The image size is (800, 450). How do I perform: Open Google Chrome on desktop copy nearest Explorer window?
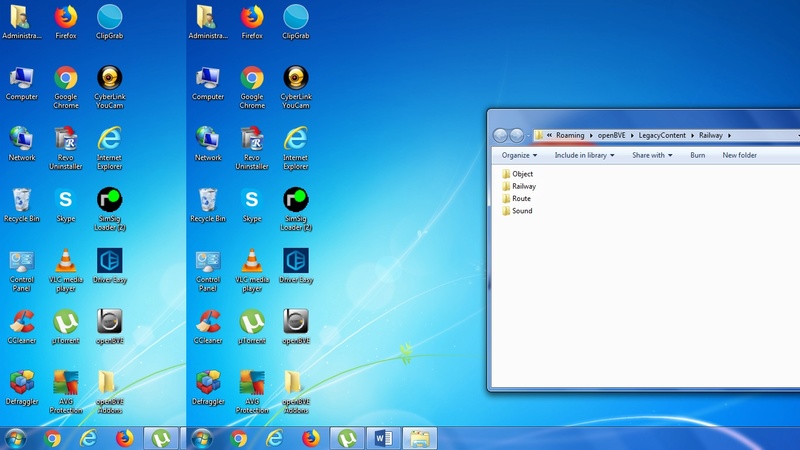[x=252, y=87]
